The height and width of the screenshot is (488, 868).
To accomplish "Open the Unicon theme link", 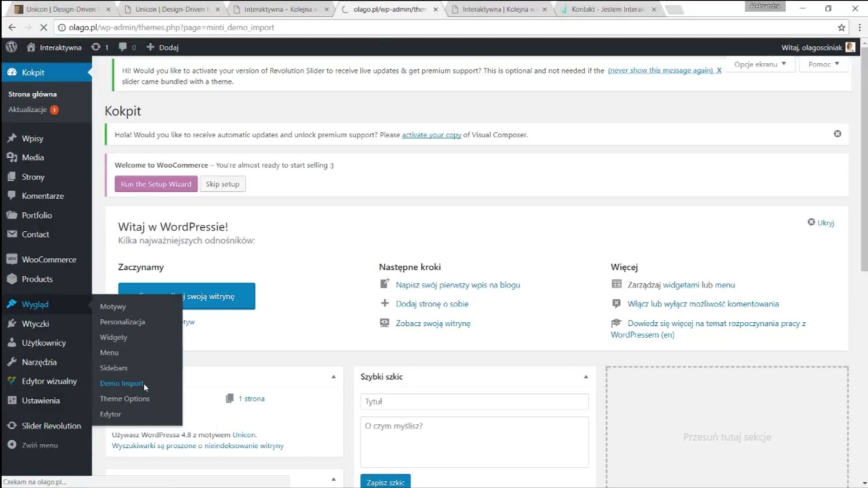I will click(x=244, y=435).
